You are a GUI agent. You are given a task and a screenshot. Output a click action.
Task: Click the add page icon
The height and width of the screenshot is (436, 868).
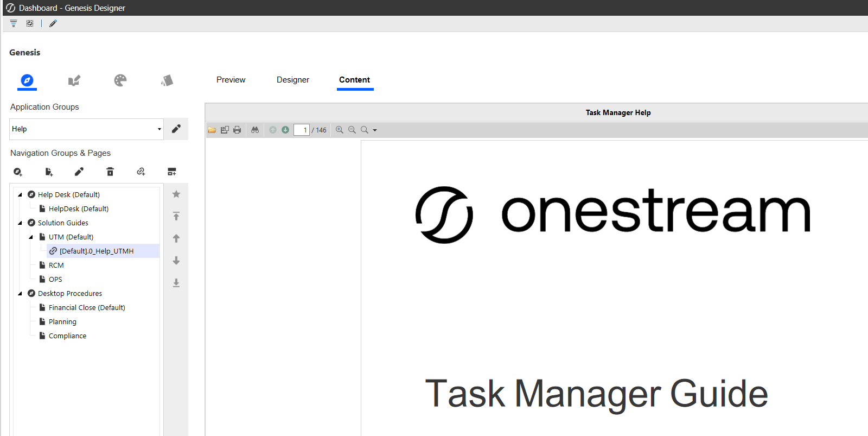pyautogui.click(x=49, y=172)
